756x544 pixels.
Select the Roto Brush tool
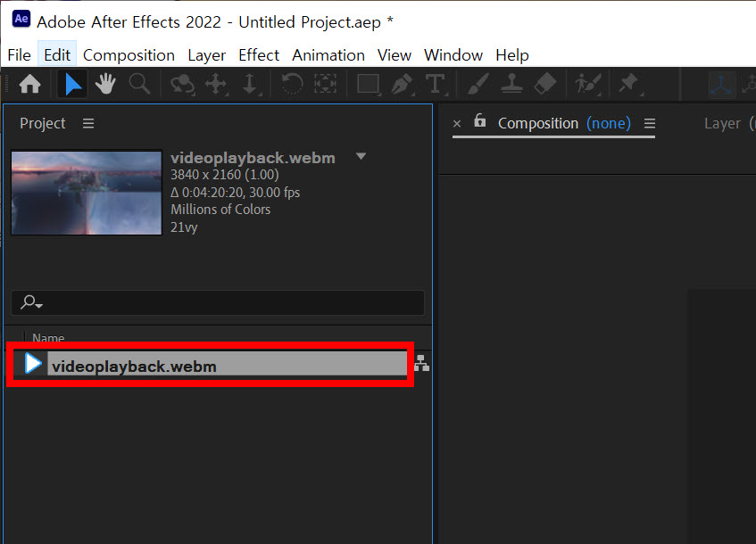(x=587, y=85)
